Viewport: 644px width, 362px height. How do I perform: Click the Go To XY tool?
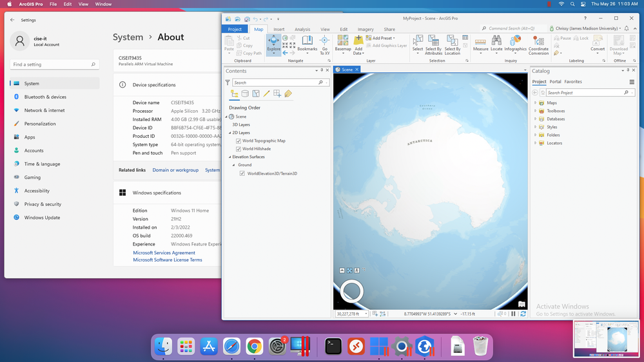pos(324,45)
